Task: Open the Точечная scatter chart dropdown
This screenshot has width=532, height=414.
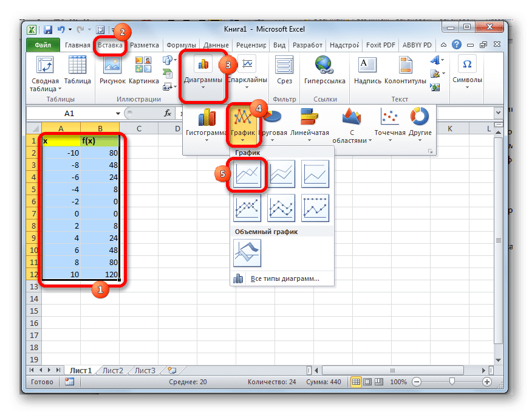Action: [x=390, y=140]
